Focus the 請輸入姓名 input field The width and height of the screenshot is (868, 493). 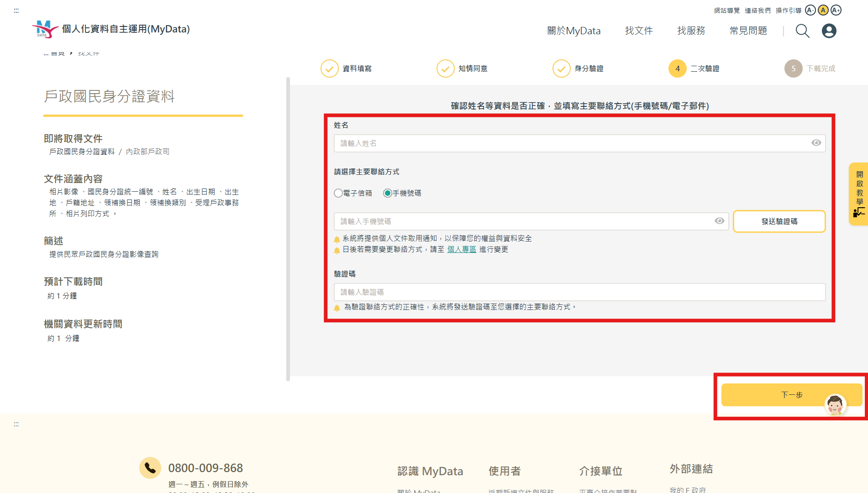(x=579, y=143)
